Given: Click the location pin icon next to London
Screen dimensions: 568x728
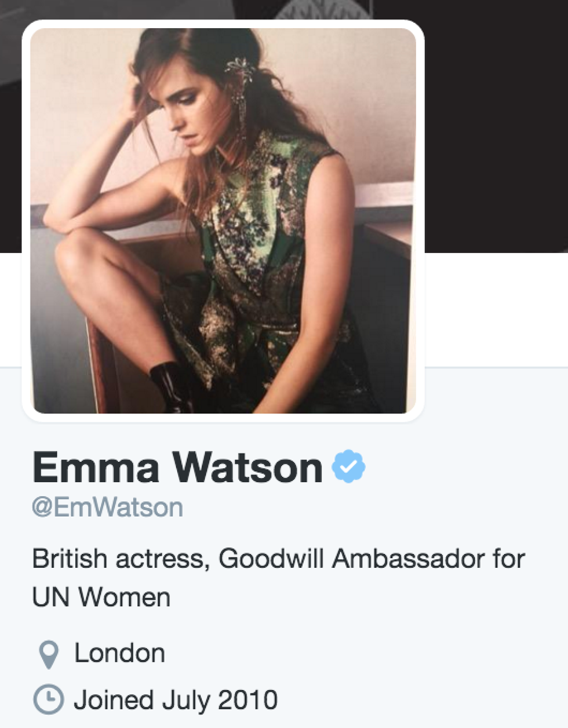Looking at the screenshot, I should 49,654.
